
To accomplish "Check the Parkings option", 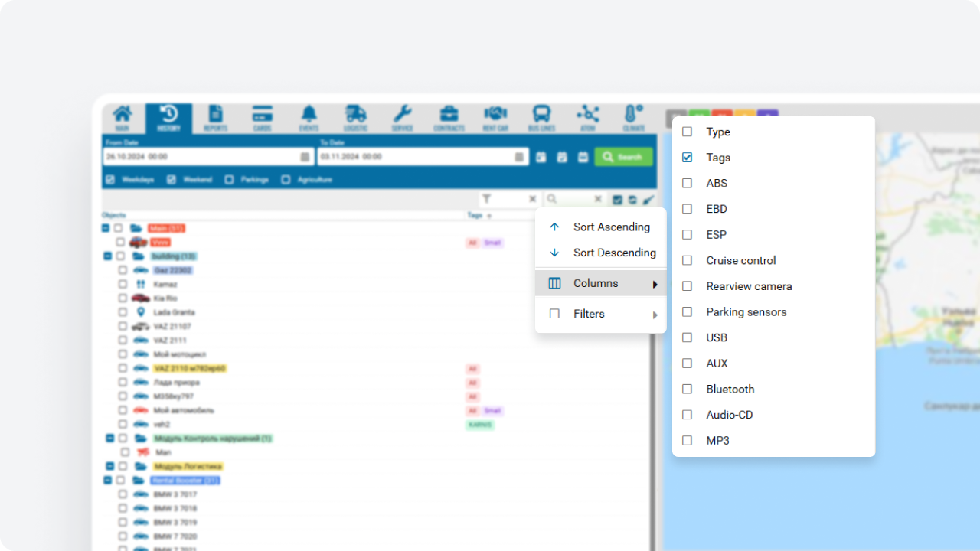I will coord(230,180).
